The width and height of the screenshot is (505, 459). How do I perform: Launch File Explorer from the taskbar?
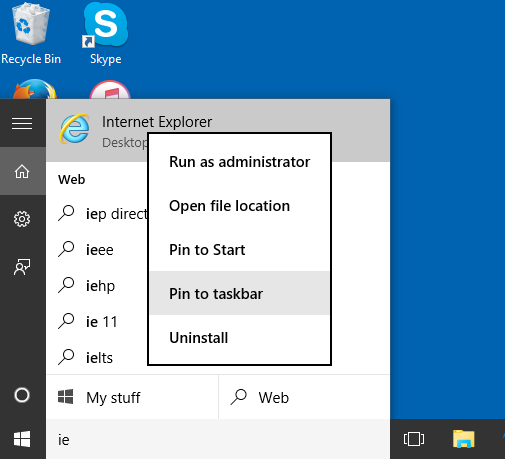pos(463,439)
